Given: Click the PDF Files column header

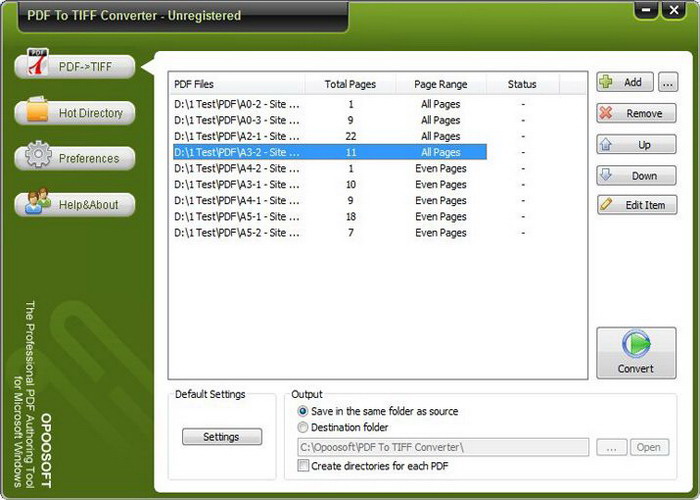Looking at the screenshot, I should (237, 84).
